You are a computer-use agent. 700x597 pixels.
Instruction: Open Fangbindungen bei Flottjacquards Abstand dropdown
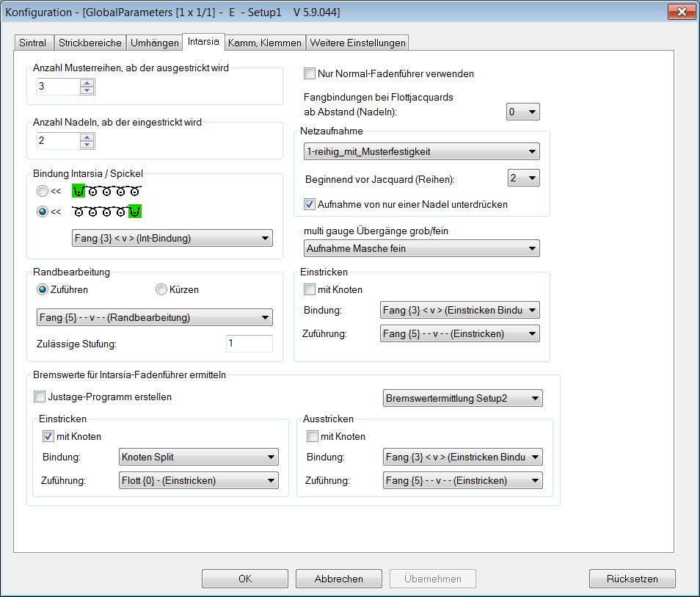522,112
